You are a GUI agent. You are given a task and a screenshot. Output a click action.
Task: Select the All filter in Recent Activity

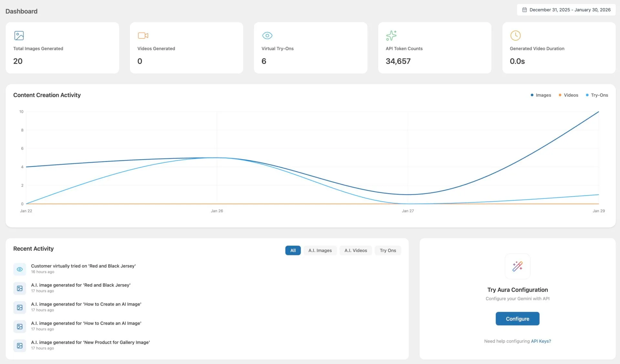point(293,250)
